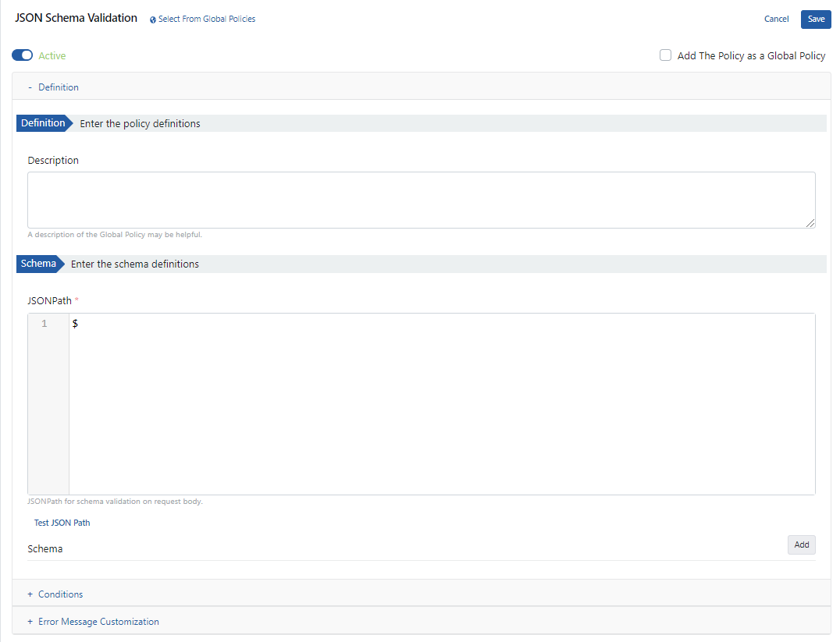840x642 pixels.
Task: Click Add to create a new Schema entry
Action: (801, 544)
